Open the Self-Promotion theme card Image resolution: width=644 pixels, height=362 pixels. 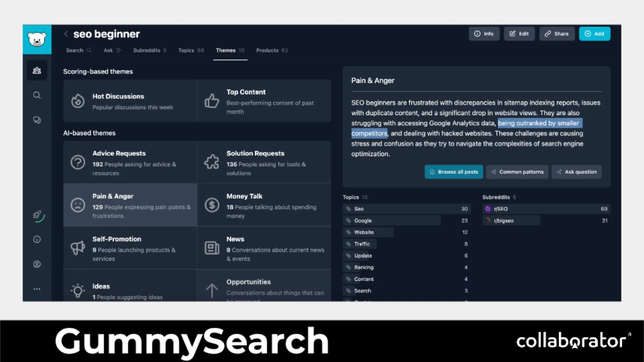(130, 248)
